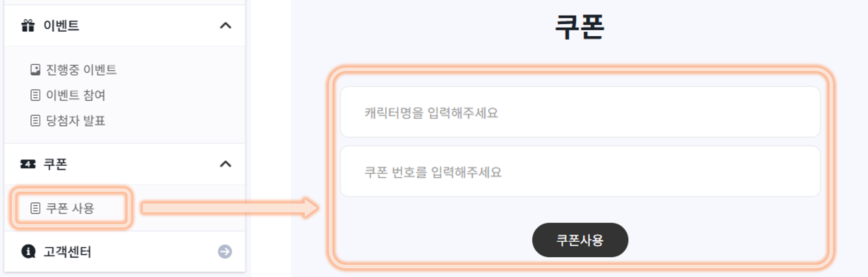The height and width of the screenshot is (277, 868).
Task: Click the document icon beside 당첨자 발표
Action: pyautogui.click(x=35, y=121)
